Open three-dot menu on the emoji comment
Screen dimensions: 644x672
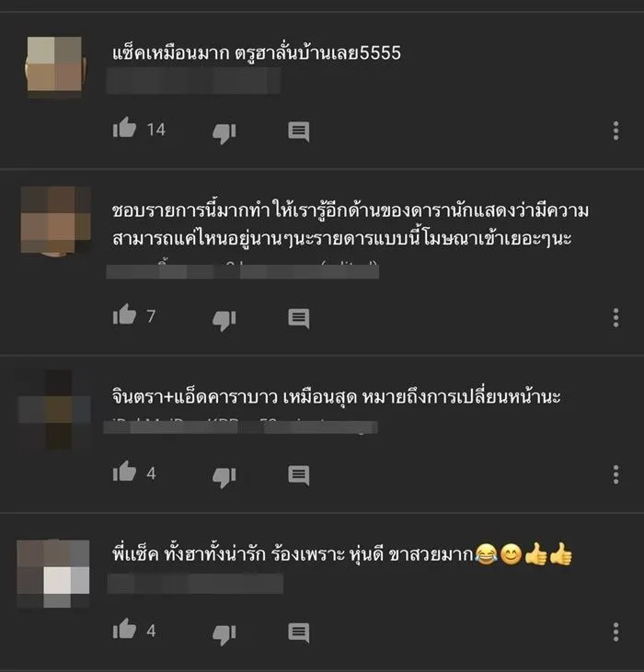click(615, 632)
